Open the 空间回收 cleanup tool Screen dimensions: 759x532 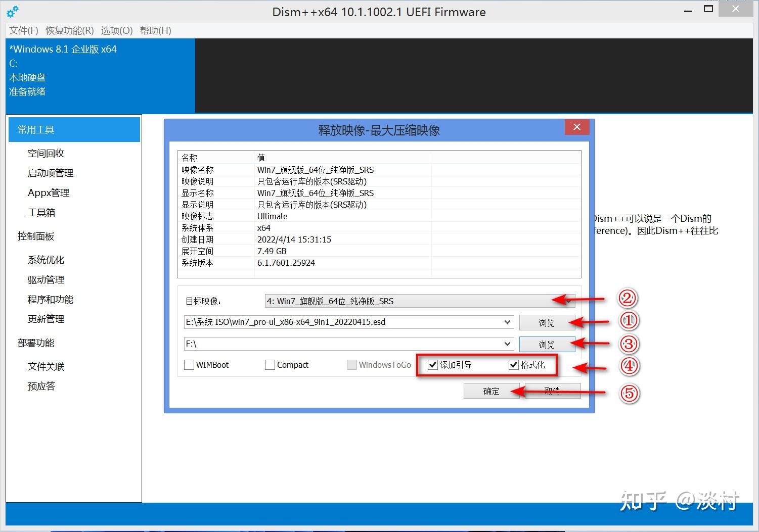46,153
